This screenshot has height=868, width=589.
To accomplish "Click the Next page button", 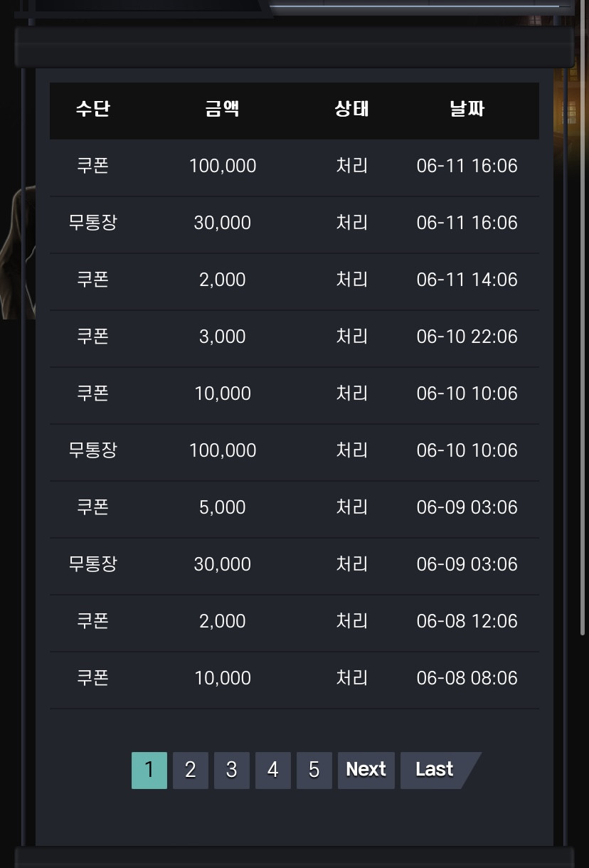I will (x=366, y=771).
